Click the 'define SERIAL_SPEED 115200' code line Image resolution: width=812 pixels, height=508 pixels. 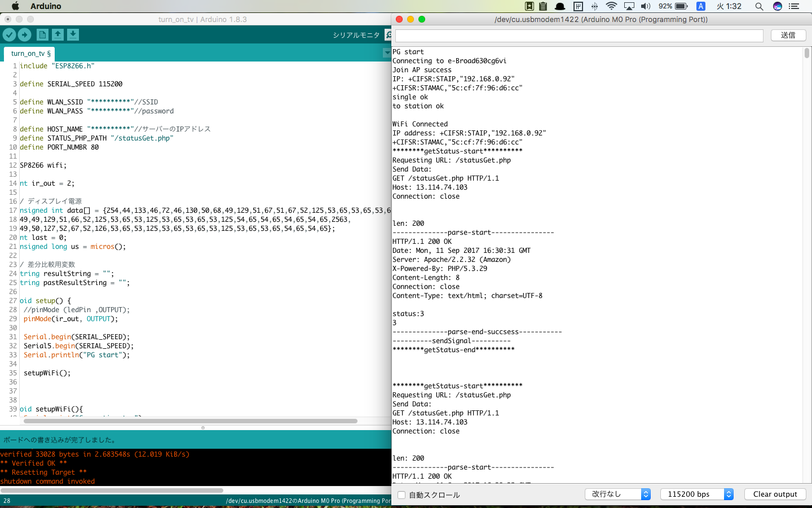(71, 84)
